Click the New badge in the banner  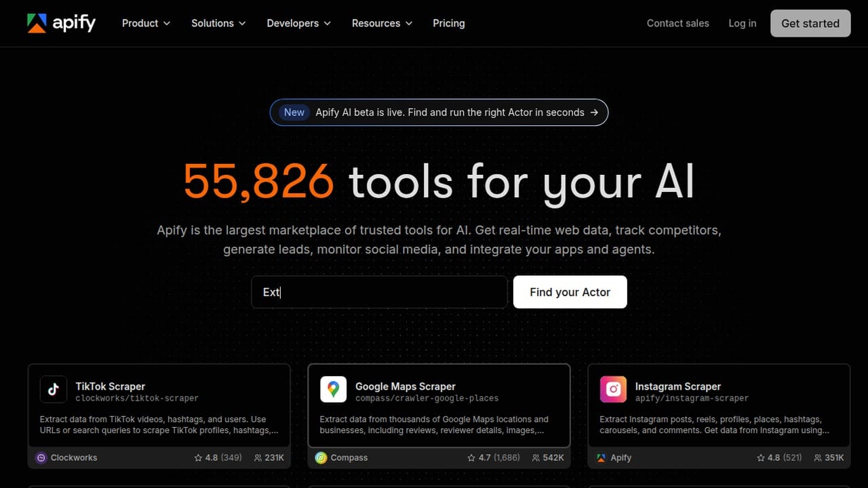coord(294,113)
